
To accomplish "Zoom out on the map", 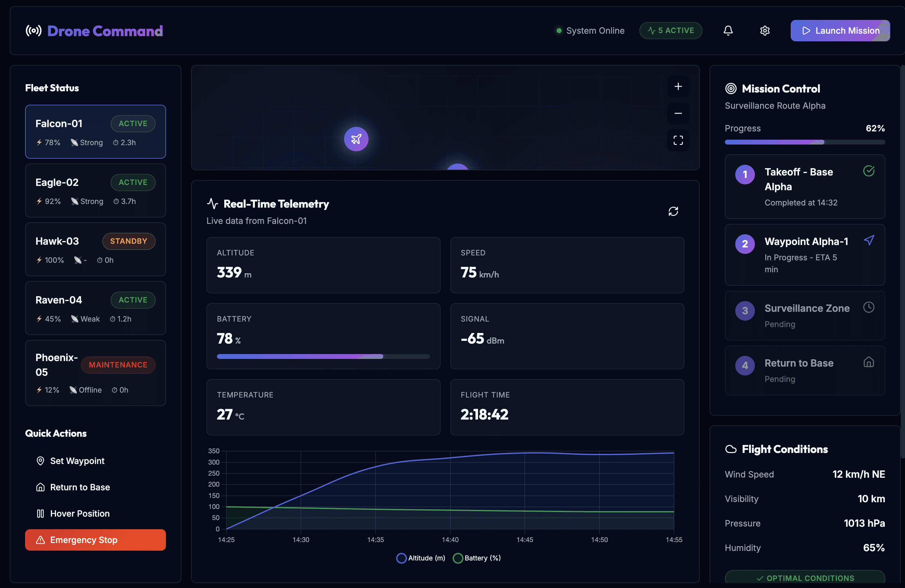I will tap(678, 113).
